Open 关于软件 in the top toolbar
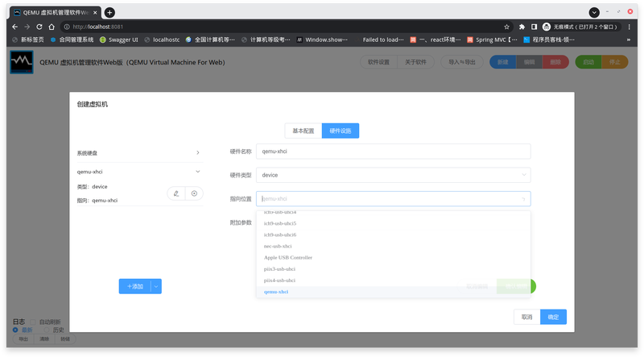644x357 pixels. pos(415,62)
